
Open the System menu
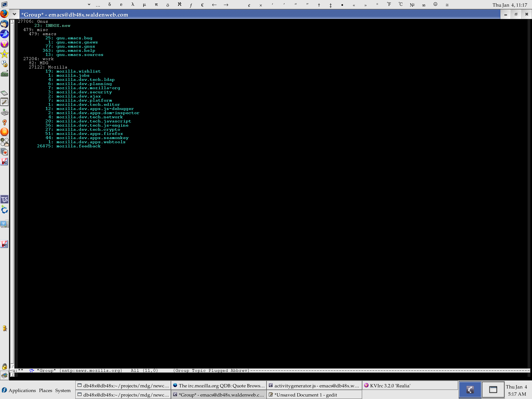(63, 390)
